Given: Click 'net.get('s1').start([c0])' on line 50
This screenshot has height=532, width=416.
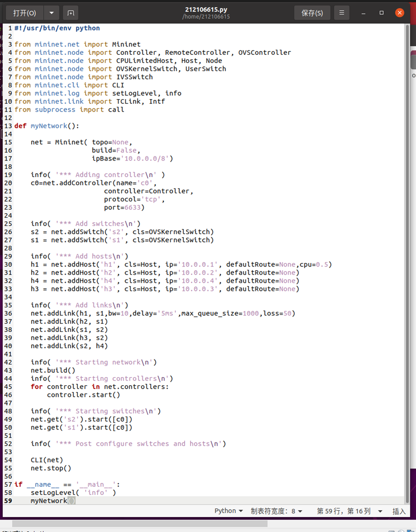Looking at the screenshot, I should tap(81, 428).
